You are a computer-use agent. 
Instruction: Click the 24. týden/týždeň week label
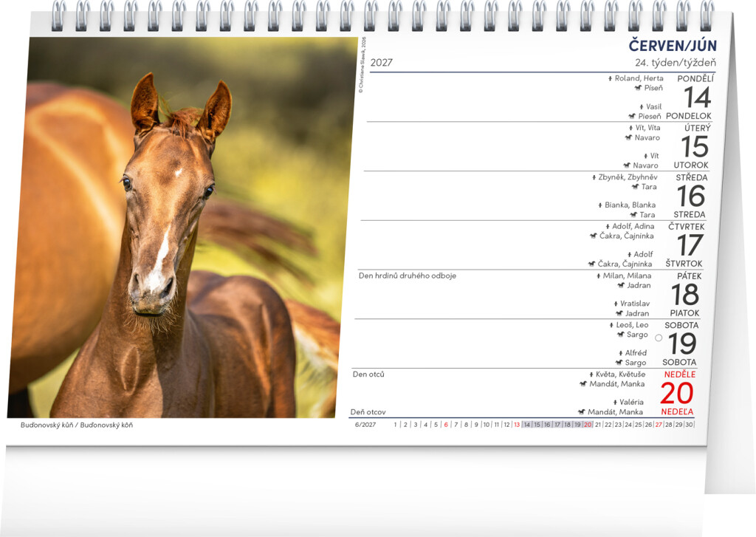[675, 63]
